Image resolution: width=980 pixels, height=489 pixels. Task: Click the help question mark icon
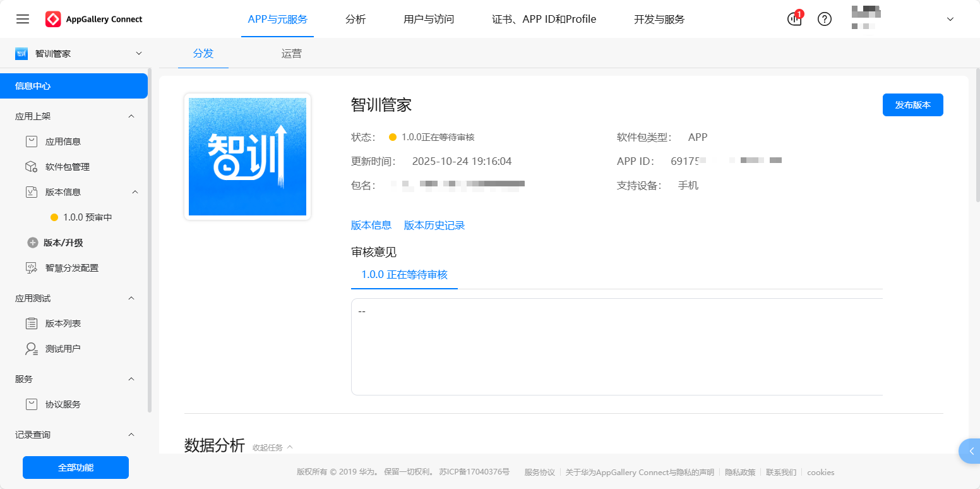(825, 19)
